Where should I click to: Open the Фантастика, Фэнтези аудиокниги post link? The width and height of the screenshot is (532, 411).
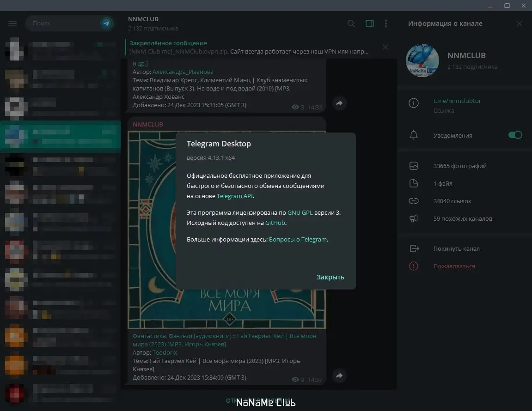coord(224,340)
